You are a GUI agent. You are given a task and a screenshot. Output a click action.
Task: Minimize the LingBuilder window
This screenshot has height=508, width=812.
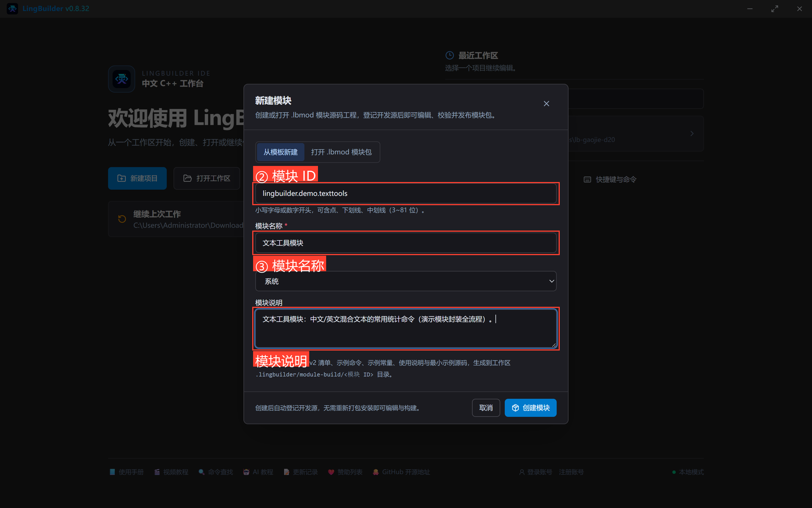tap(750, 9)
